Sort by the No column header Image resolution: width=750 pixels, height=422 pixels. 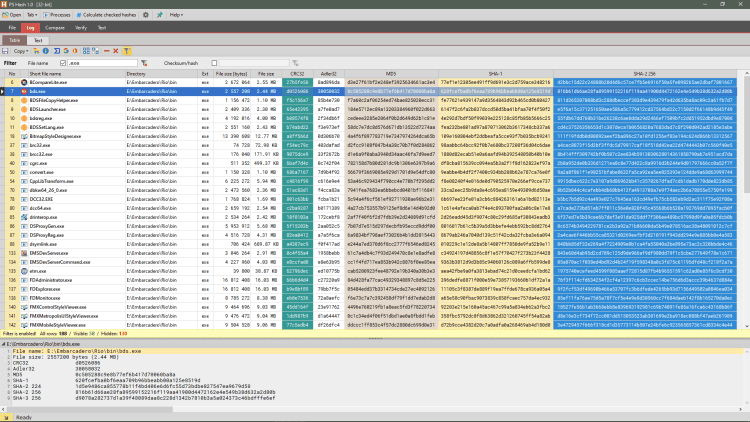tap(12, 74)
